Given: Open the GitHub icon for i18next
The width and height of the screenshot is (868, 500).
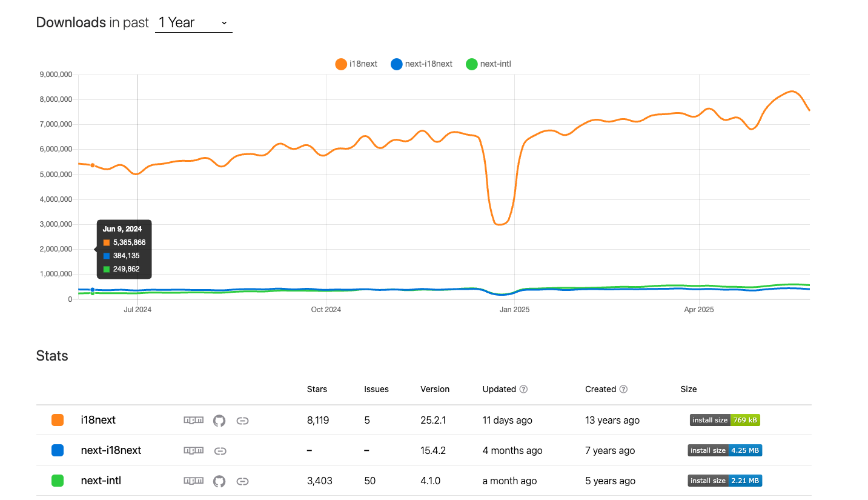Looking at the screenshot, I should [219, 420].
